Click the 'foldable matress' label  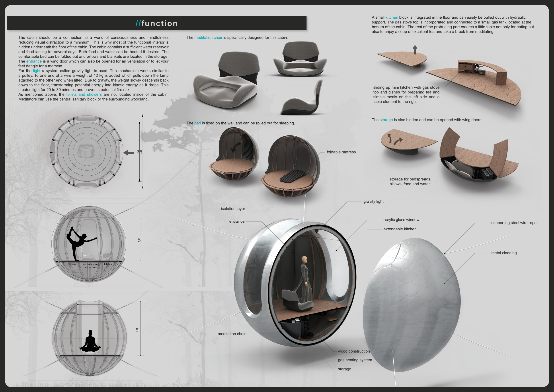[x=341, y=152]
